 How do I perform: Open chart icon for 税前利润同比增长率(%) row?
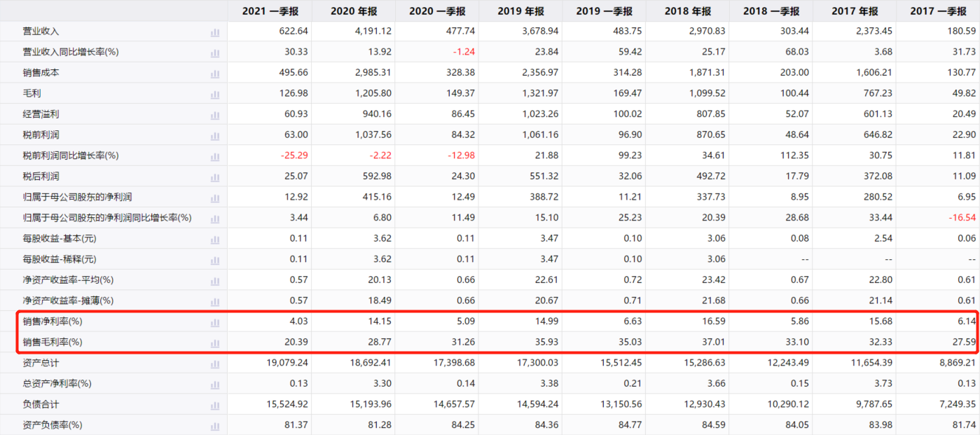pyautogui.click(x=215, y=156)
